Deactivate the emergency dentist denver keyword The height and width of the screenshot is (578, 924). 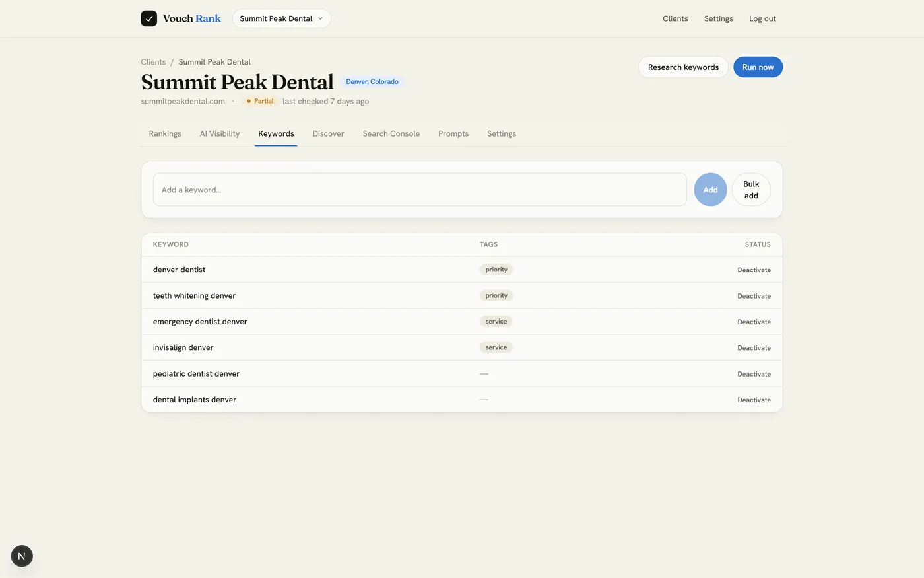click(754, 322)
